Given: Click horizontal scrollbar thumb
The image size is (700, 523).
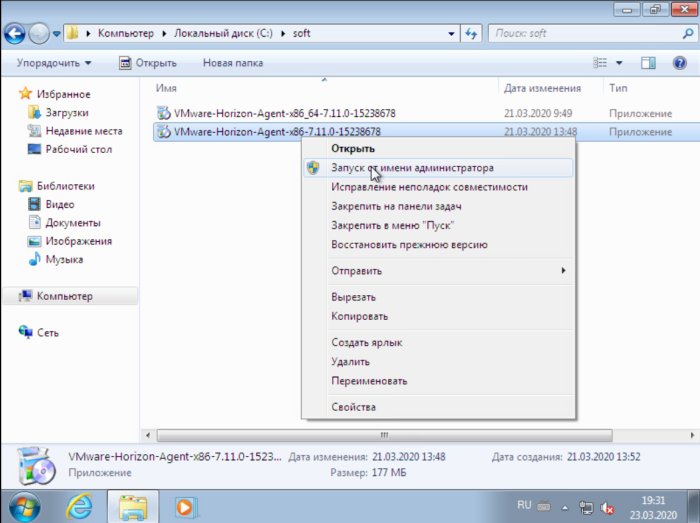Looking at the screenshot, I should (384, 435).
